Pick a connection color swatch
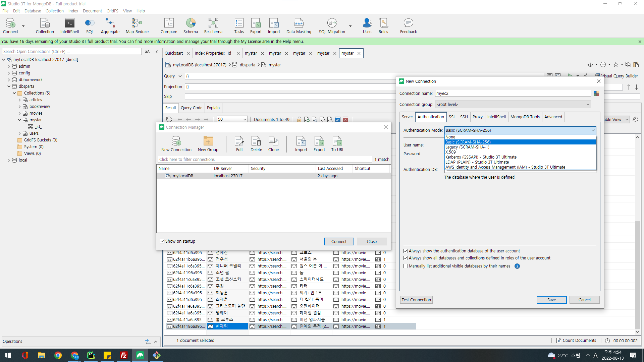 point(596,94)
